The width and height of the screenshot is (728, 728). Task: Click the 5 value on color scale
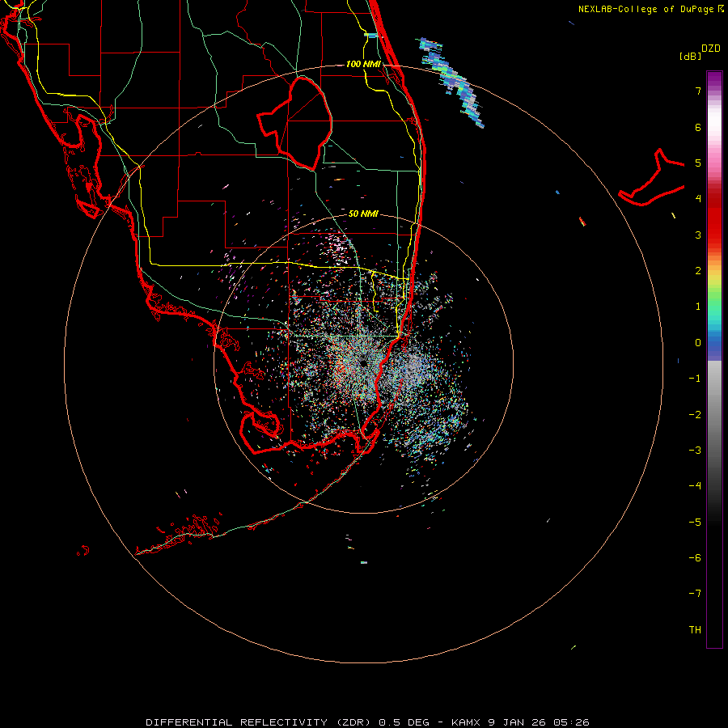(x=698, y=163)
